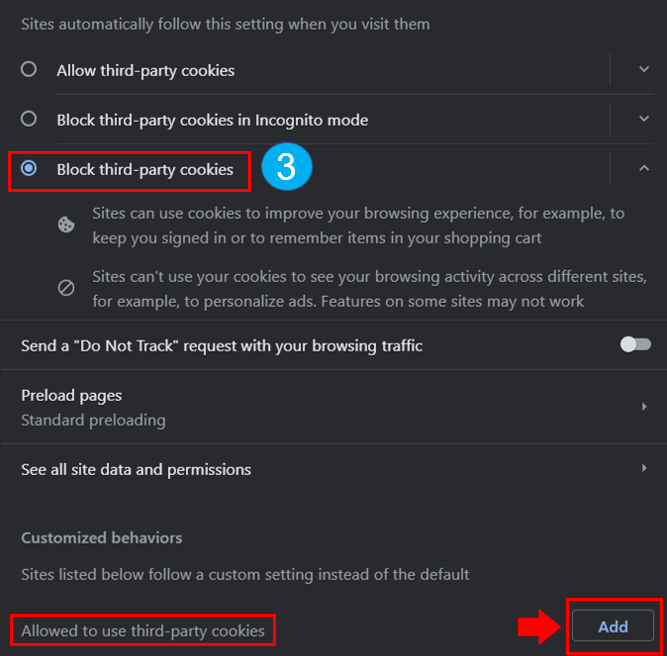667x656 pixels.
Task: Open See all site data and permissions
Action: (334, 469)
